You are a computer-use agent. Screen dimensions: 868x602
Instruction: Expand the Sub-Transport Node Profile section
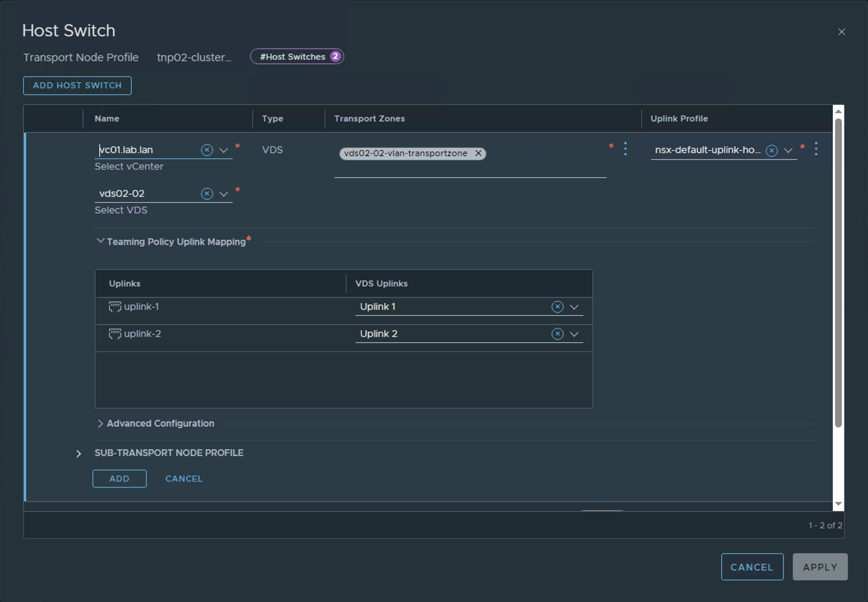[79, 453]
